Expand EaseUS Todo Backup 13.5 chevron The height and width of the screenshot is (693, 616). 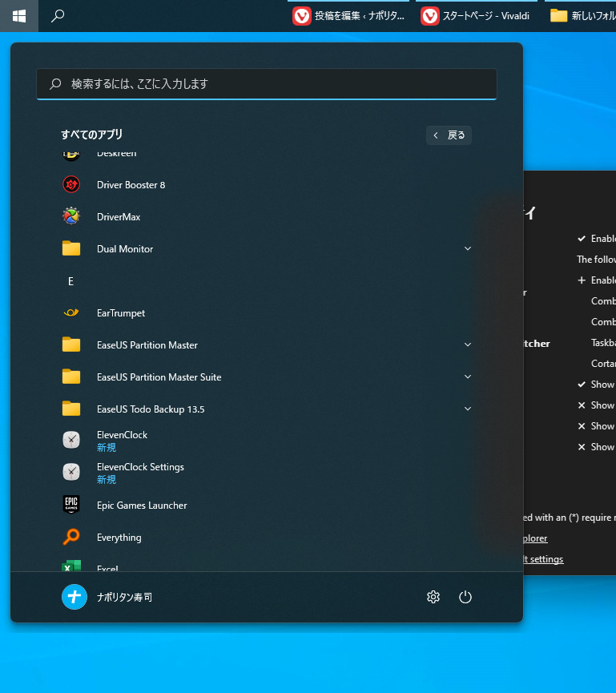click(x=468, y=409)
